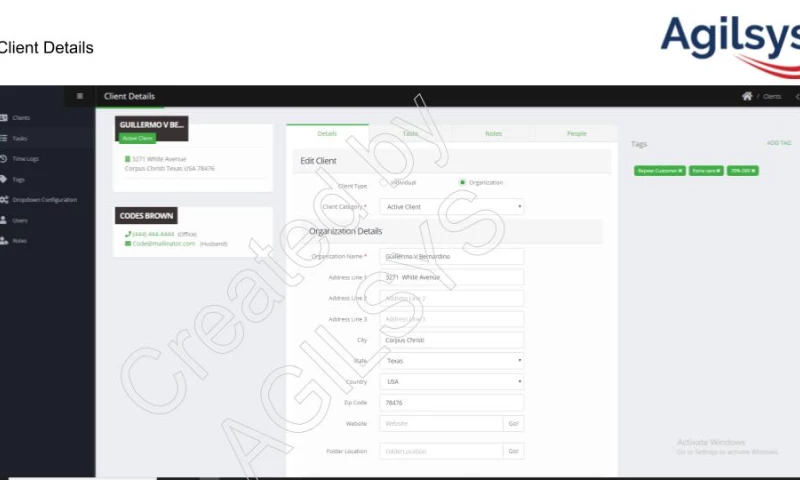Remove the Extra care tag

click(718, 171)
